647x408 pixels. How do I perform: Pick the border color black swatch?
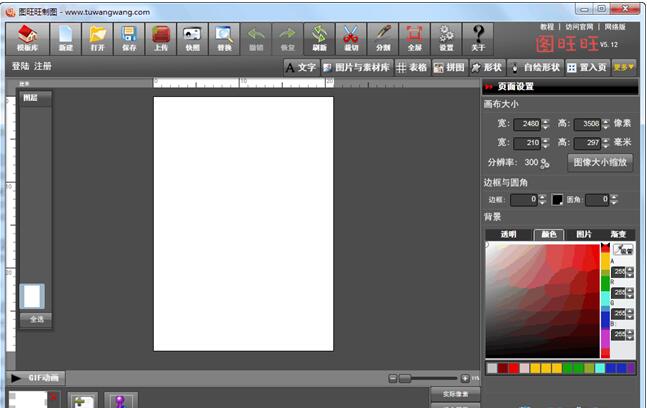(x=557, y=200)
